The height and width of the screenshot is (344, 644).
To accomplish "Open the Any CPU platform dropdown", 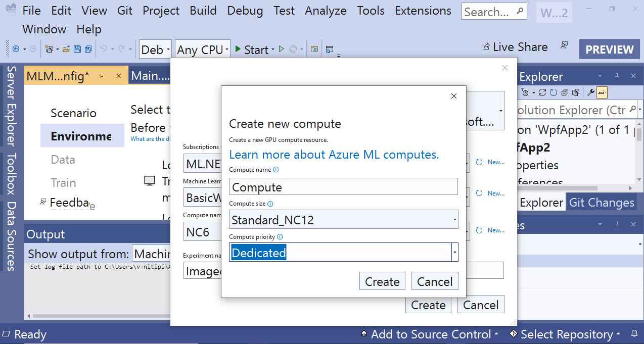I will pyautogui.click(x=226, y=49).
